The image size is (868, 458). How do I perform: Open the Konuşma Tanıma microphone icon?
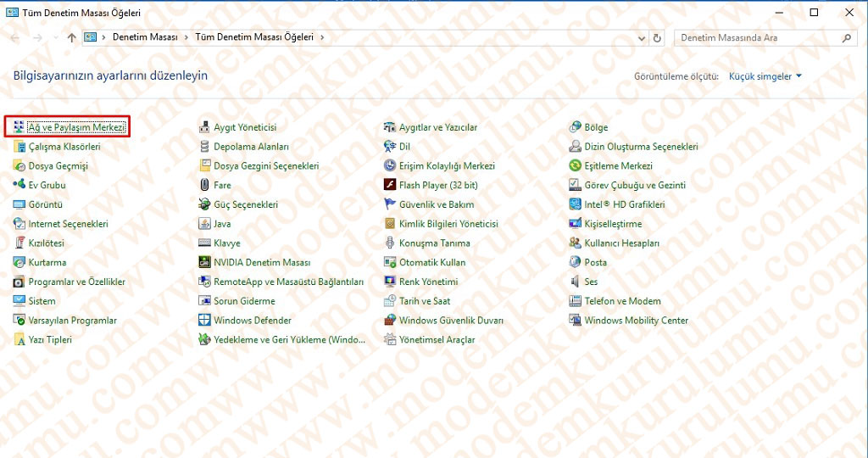point(390,243)
